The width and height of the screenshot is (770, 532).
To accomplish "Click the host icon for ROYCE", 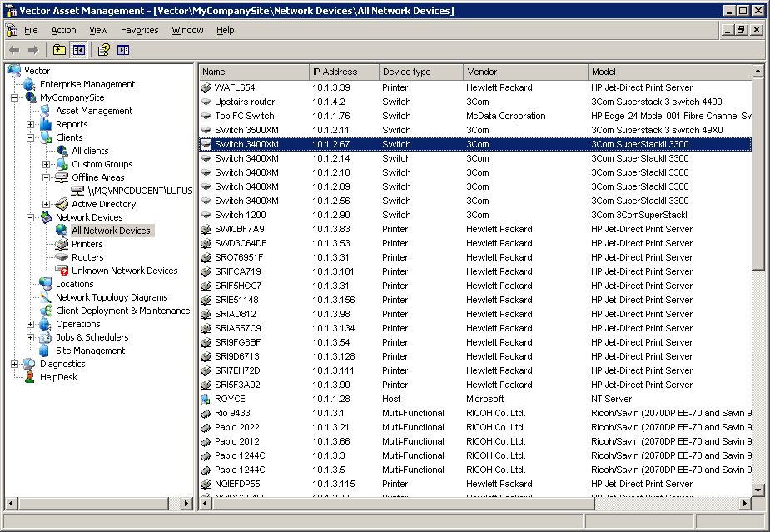I will click(206, 400).
